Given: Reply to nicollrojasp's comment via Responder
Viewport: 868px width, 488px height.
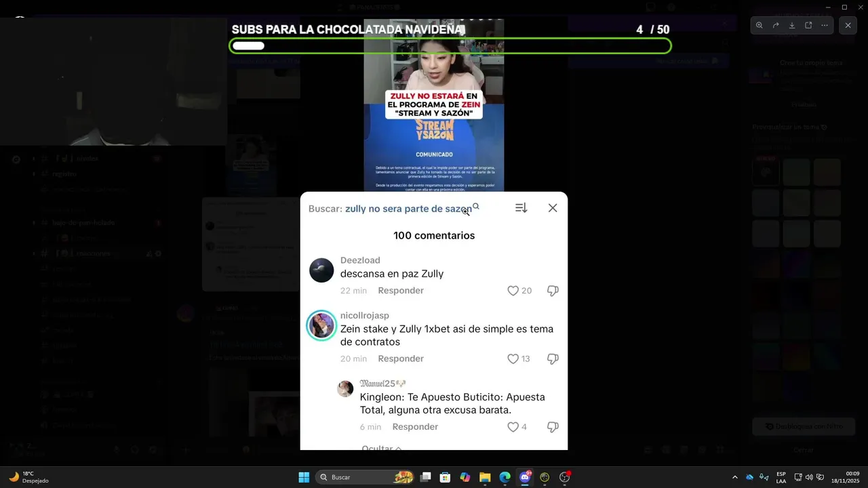Looking at the screenshot, I should pos(401,359).
